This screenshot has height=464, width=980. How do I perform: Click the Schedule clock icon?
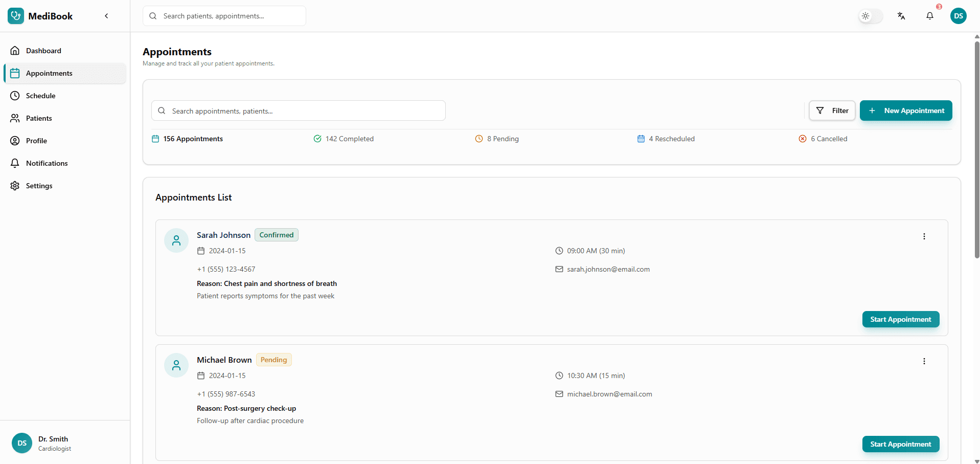(15, 96)
